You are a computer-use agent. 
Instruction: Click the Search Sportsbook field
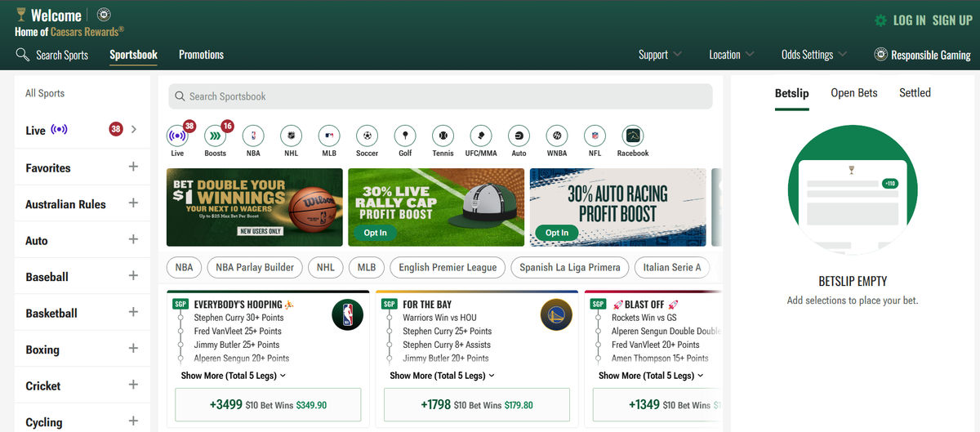click(x=440, y=96)
